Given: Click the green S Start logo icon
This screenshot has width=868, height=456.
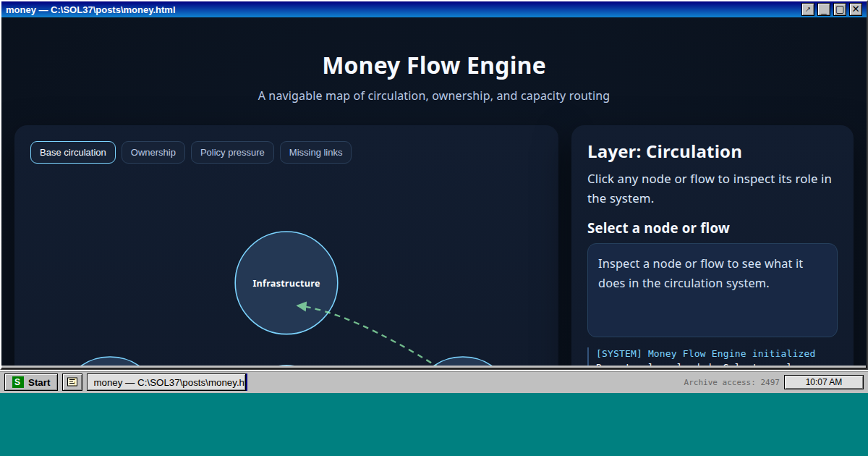Looking at the screenshot, I should point(18,382).
